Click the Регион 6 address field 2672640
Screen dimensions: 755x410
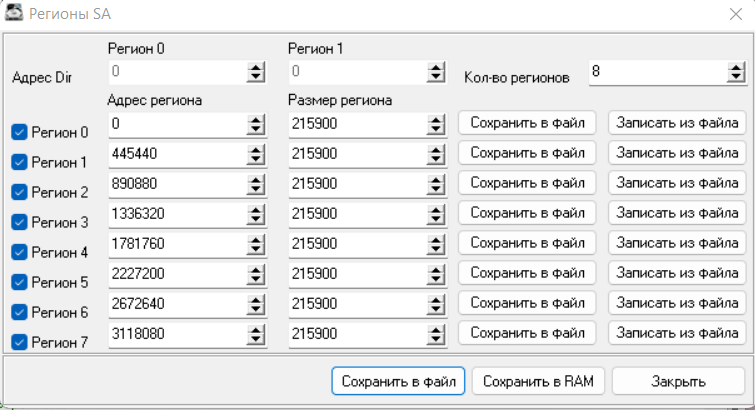point(175,303)
